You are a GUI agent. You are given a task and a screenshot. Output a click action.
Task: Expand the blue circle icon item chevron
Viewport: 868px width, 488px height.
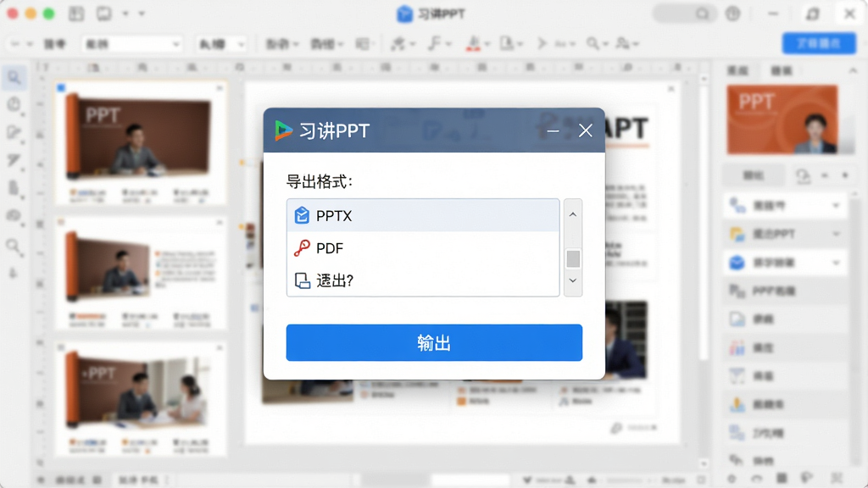(836, 263)
